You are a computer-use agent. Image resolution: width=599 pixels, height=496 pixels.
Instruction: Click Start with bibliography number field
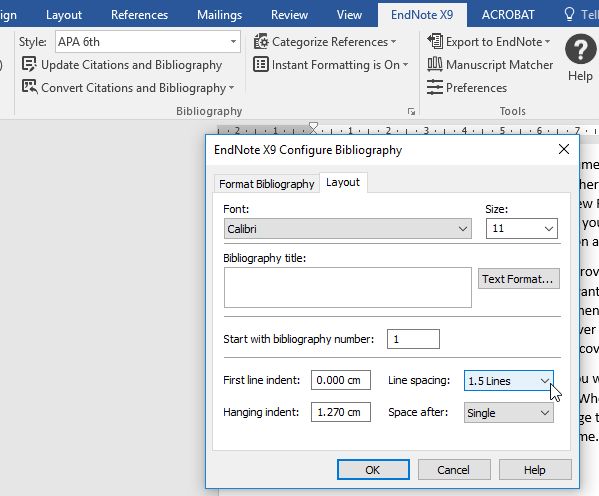(413, 339)
